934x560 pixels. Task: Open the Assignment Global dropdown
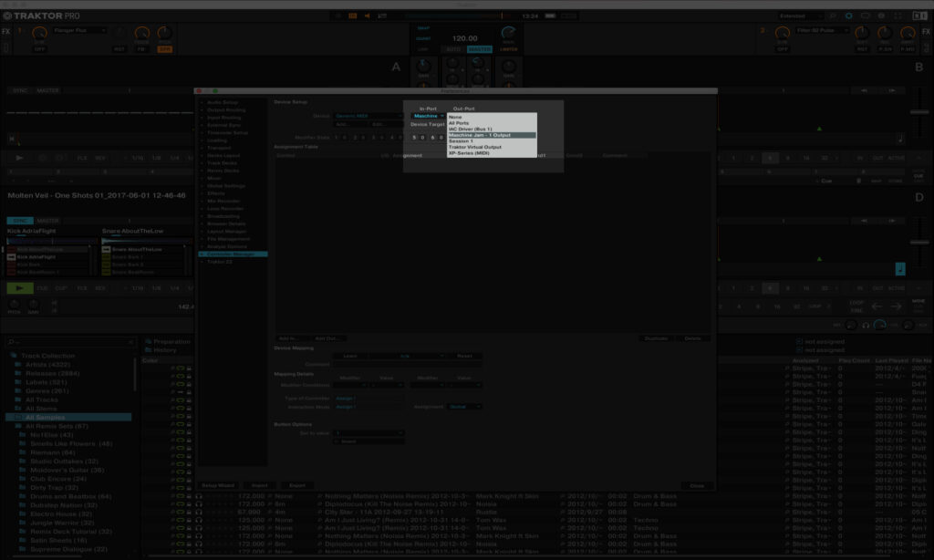pyautogui.click(x=464, y=406)
